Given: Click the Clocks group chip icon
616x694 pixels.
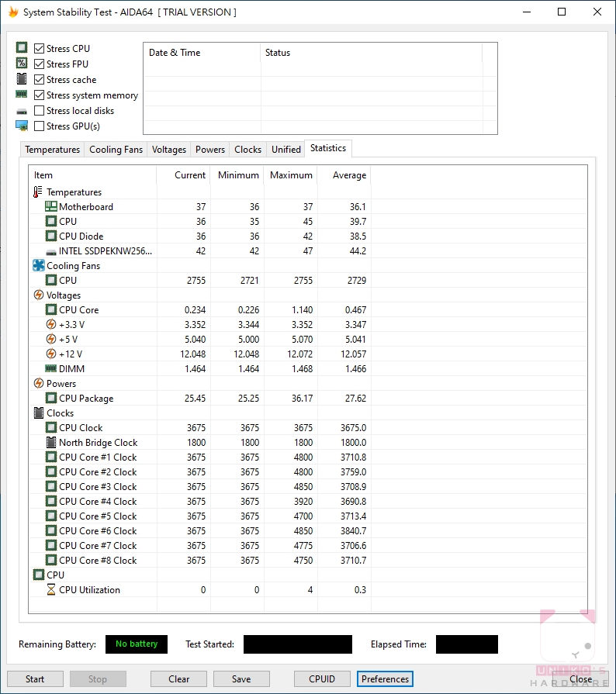Looking at the screenshot, I should point(39,413).
